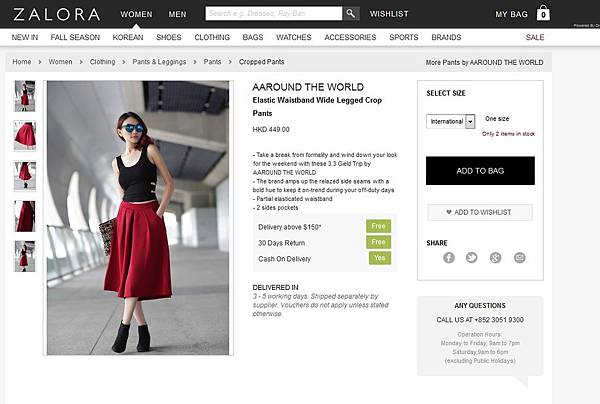Click the Clothing breadcrumb
The width and height of the screenshot is (600, 404).
click(x=103, y=62)
